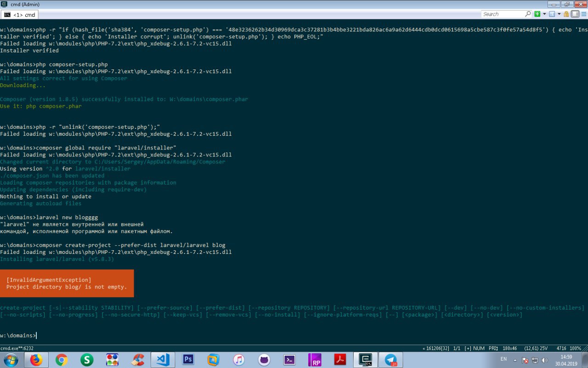Switch to ConEmu in the taskbar
The width and height of the screenshot is (588, 368).
click(x=366, y=360)
